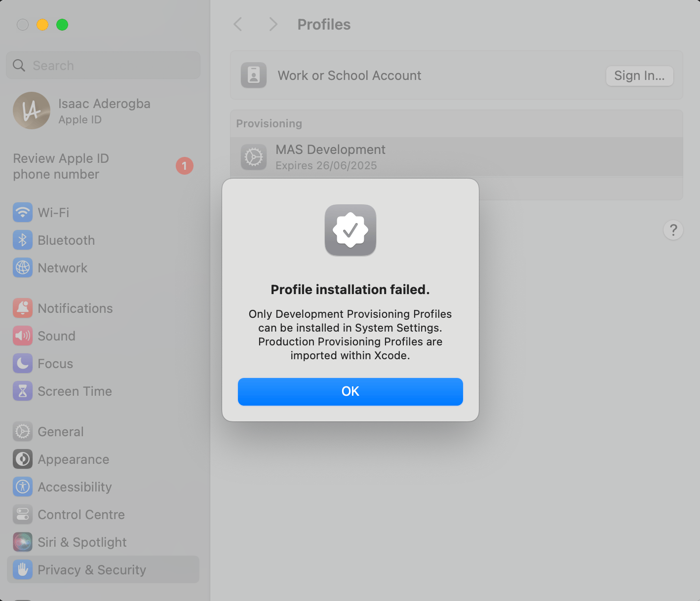The image size is (700, 601).
Task: Open the Search field in the sidebar
Action: coord(103,65)
